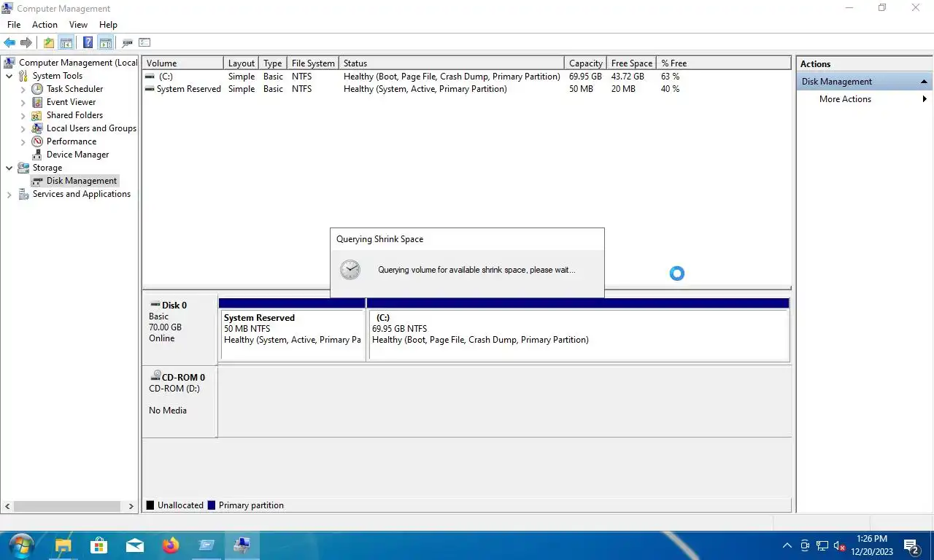
Task: Select the Disk 0 label box
Action: 180,329
